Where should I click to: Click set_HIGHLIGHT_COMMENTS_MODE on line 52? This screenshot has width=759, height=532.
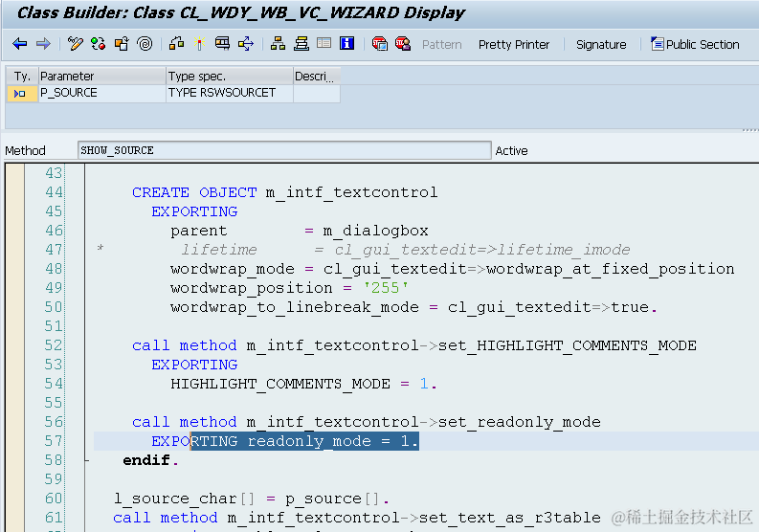tap(568, 345)
